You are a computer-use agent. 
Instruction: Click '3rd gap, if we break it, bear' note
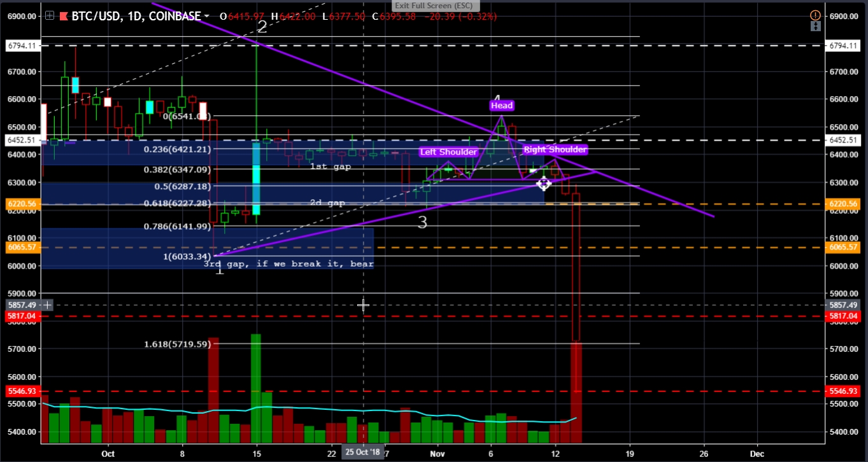point(288,263)
